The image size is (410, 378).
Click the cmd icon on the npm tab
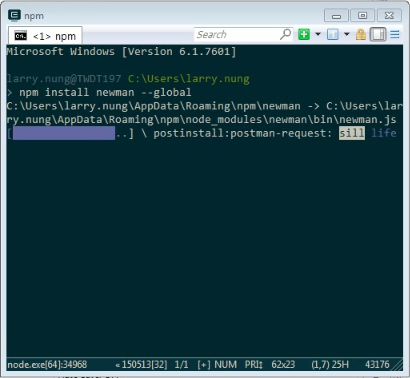21,35
